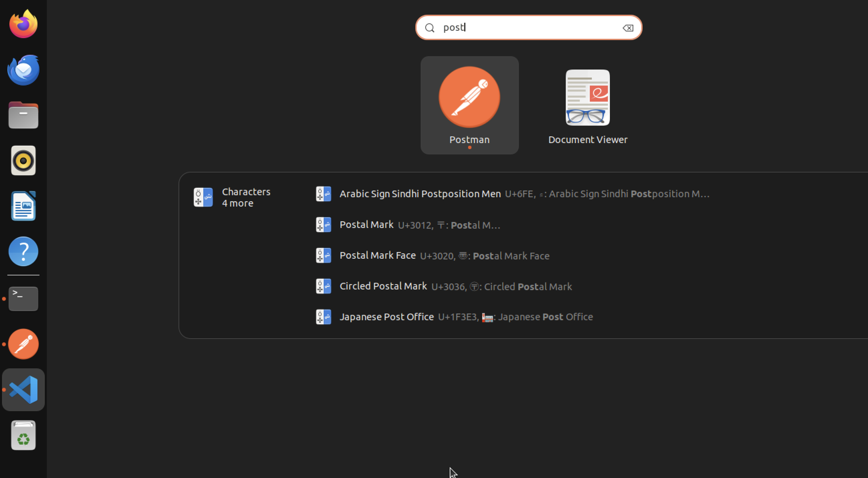
Task: Clear the search text with backspace icon
Action: (x=628, y=28)
